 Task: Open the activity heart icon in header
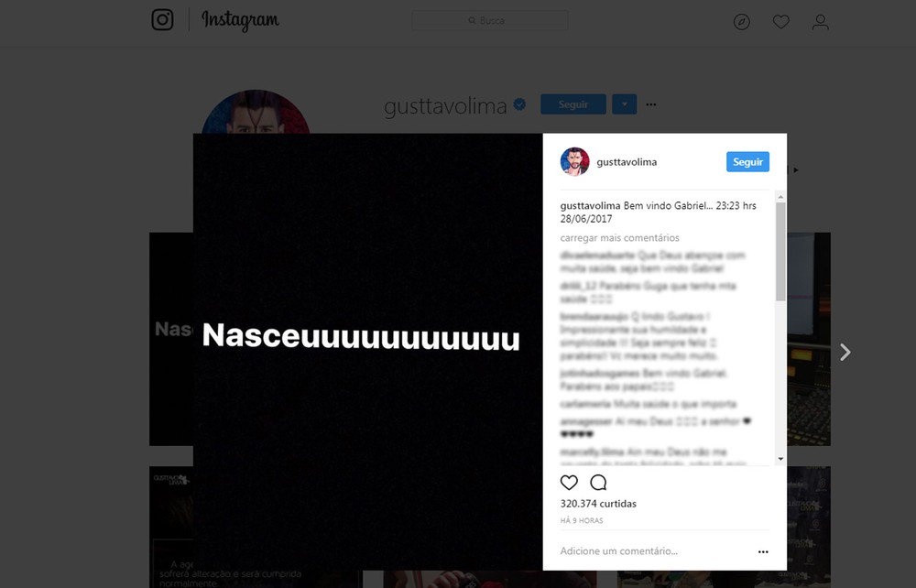(x=781, y=22)
